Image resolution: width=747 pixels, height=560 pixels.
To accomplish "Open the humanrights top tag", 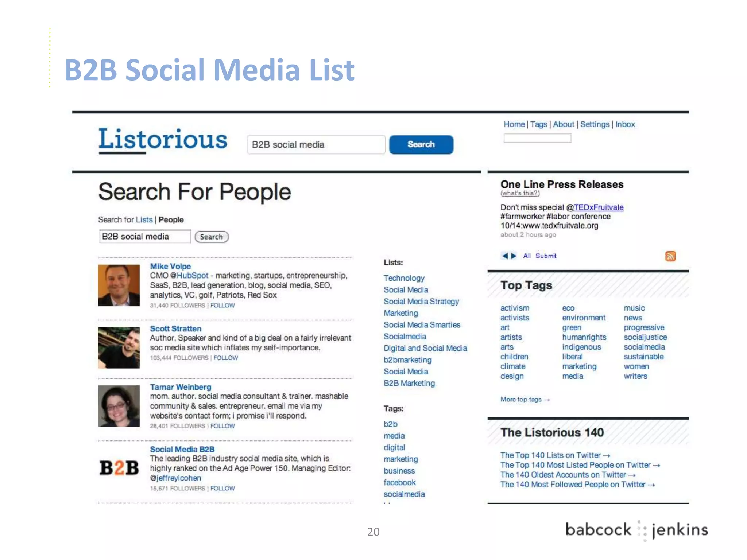I will 584,337.
